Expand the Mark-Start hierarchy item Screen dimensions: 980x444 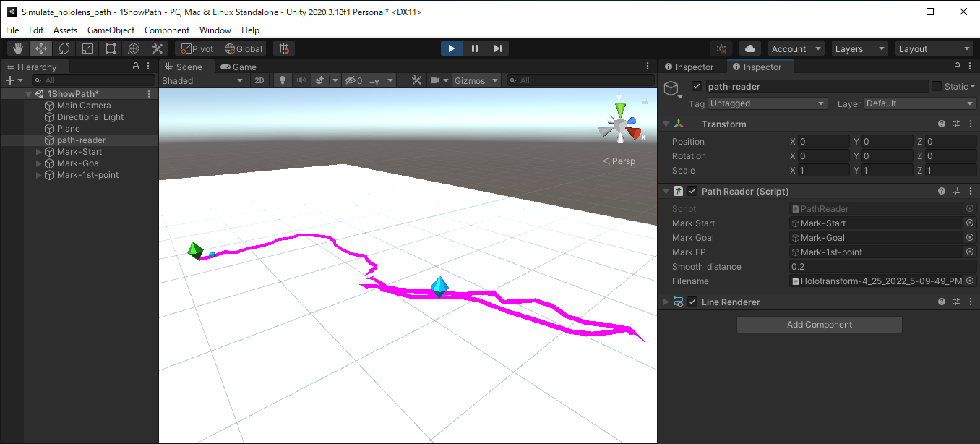point(39,152)
